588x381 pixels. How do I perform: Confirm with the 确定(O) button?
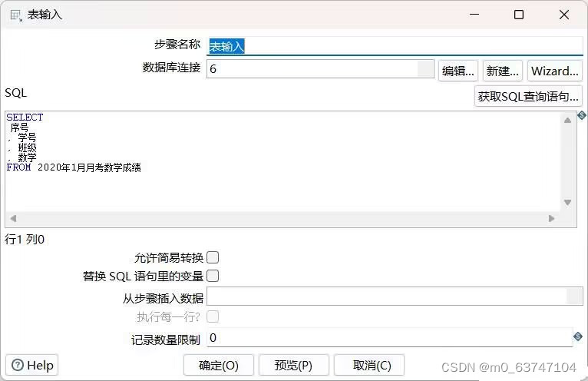[x=219, y=365]
